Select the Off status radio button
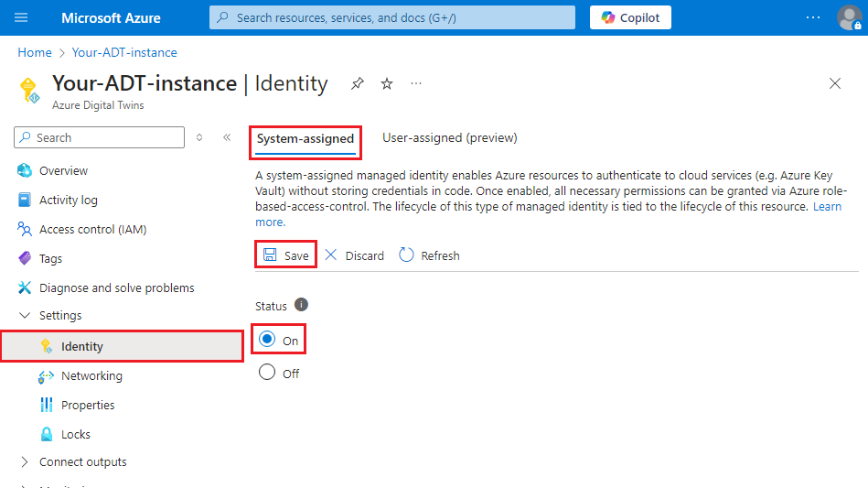The height and width of the screenshot is (488, 868). tap(267, 373)
